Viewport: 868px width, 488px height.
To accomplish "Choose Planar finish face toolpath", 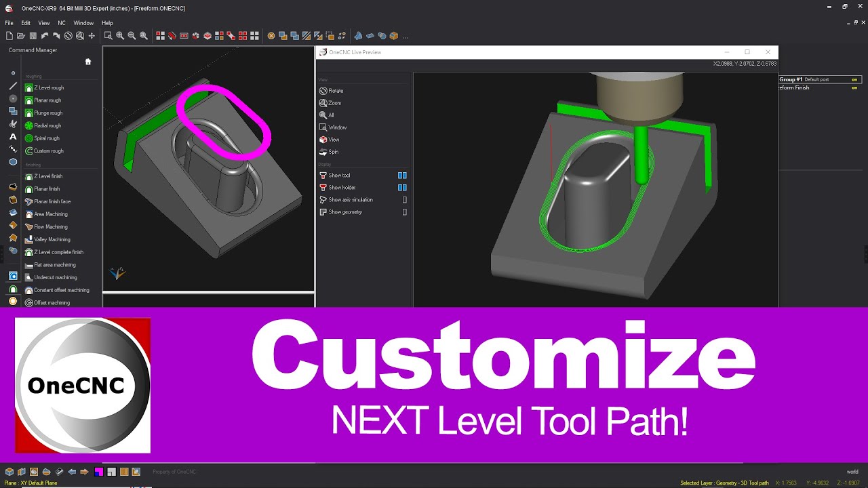I will 48,201.
